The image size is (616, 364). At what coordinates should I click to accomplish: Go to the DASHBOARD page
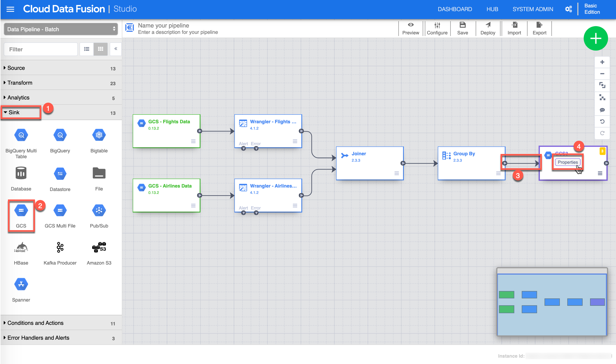pyautogui.click(x=455, y=9)
